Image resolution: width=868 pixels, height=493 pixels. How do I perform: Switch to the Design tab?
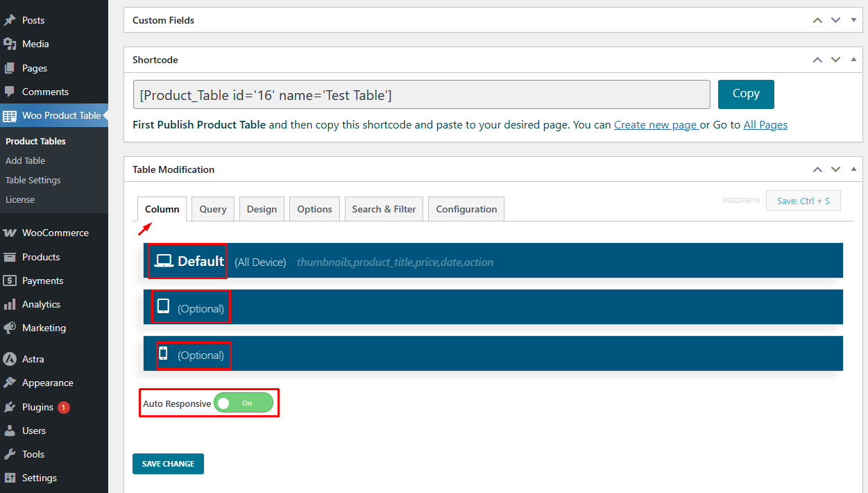(x=262, y=209)
